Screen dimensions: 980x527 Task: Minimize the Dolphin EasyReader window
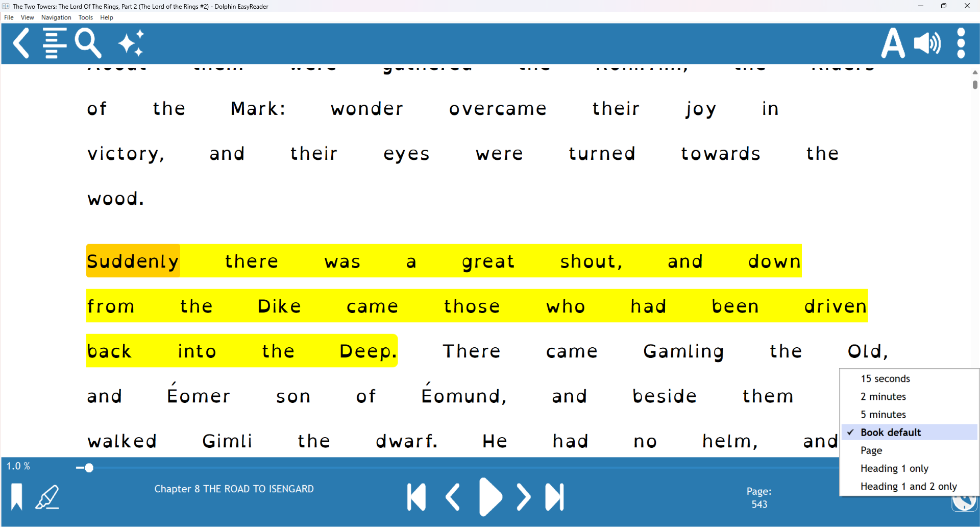point(921,6)
